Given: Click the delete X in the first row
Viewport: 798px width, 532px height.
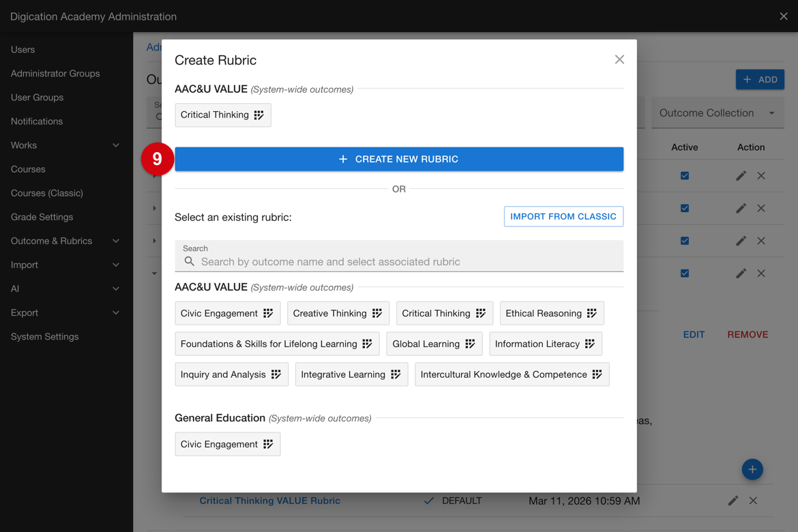Looking at the screenshot, I should 761,176.
